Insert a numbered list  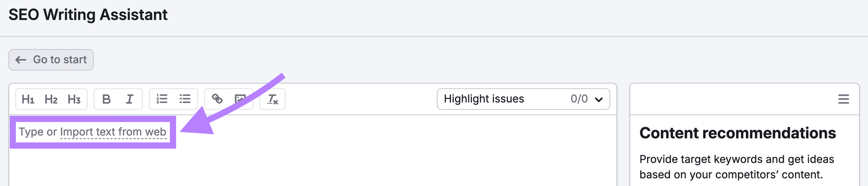coord(162,99)
